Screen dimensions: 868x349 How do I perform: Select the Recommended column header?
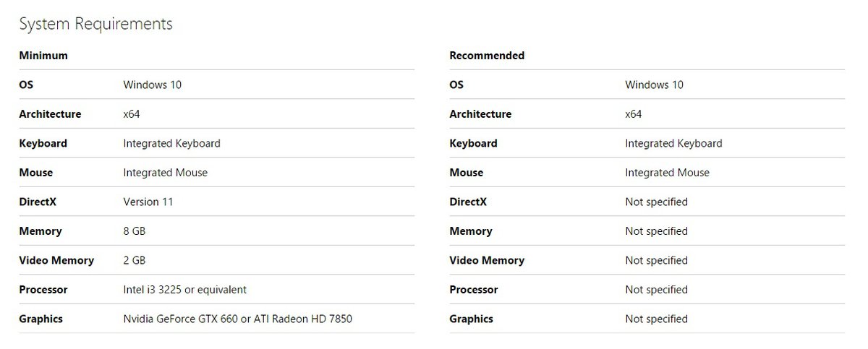(487, 56)
